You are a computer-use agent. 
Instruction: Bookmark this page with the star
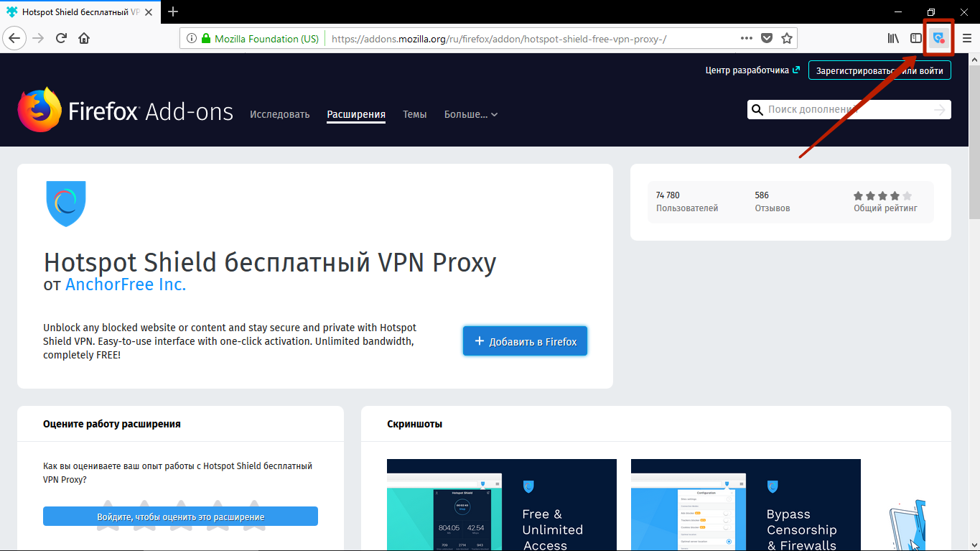coord(787,38)
